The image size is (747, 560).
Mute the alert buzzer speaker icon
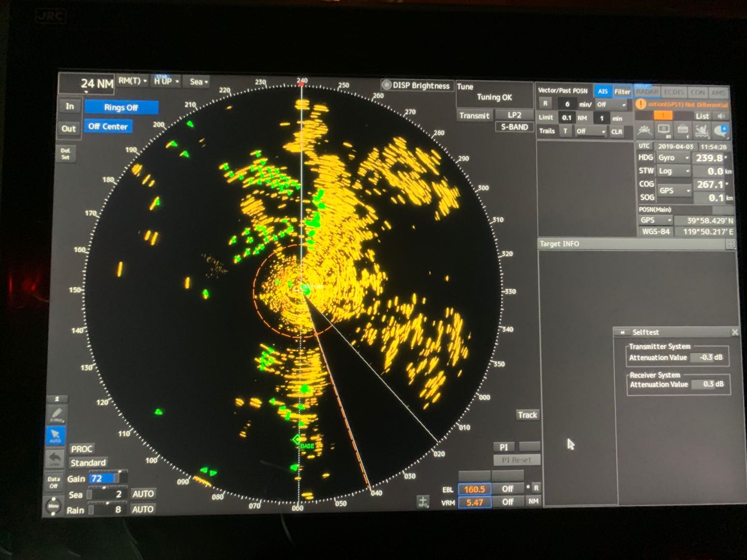(x=721, y=116)
